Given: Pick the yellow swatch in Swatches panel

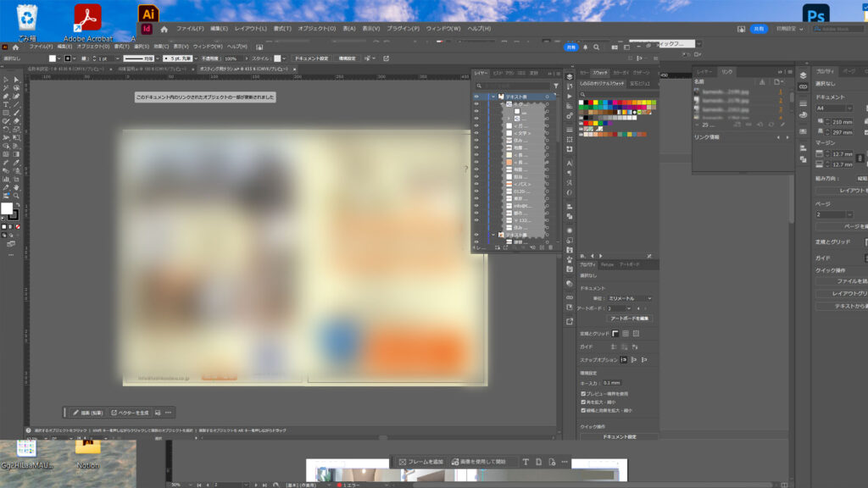Looking at the screenshot, I should (x=595, y=103).
